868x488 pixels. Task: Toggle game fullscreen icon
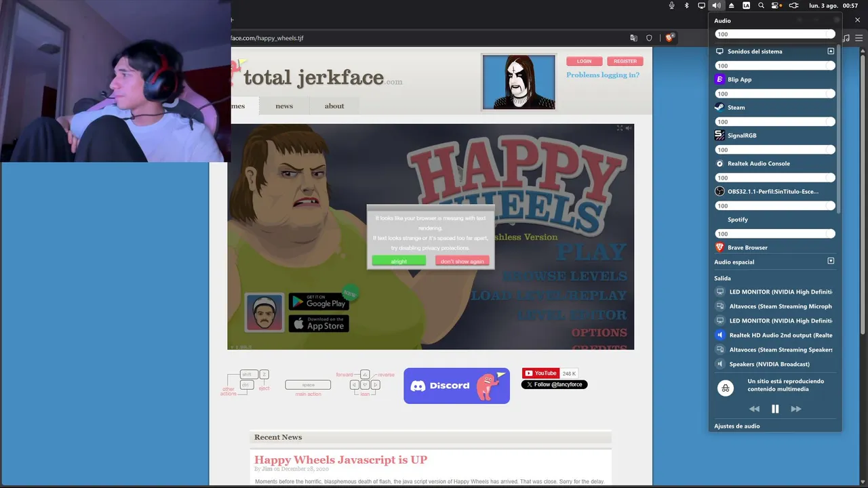click(619, 128)
